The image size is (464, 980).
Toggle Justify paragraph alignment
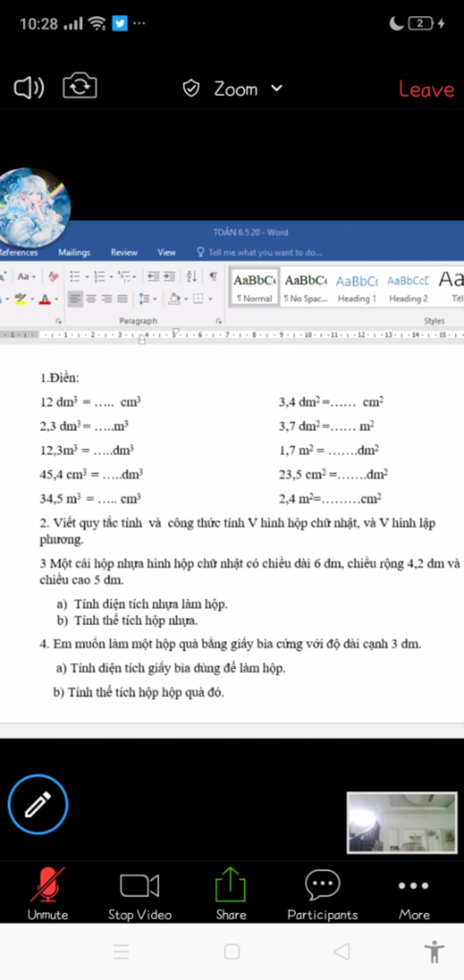122,299
